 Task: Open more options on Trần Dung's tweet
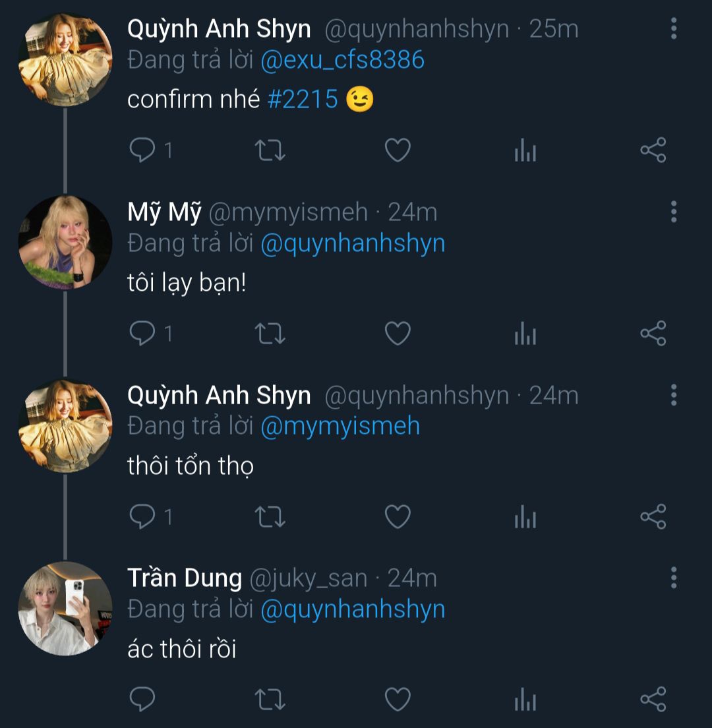pyautogui.click(x=673, y=578)
